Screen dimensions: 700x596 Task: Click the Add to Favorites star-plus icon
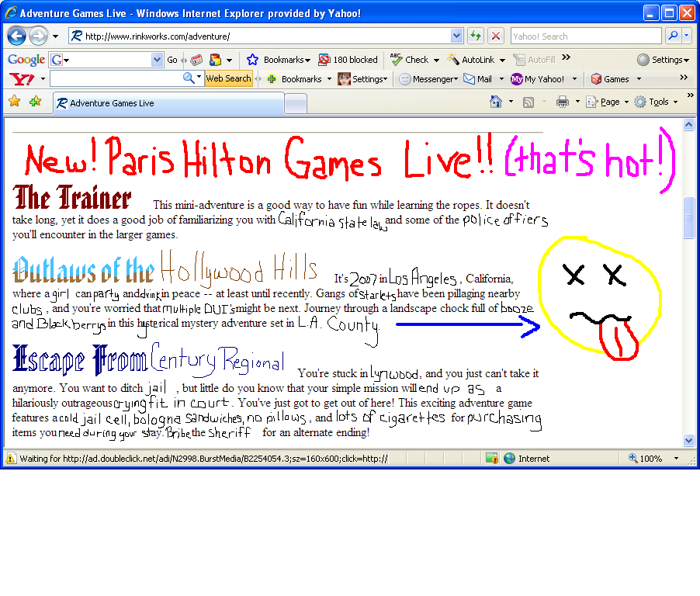35,102
